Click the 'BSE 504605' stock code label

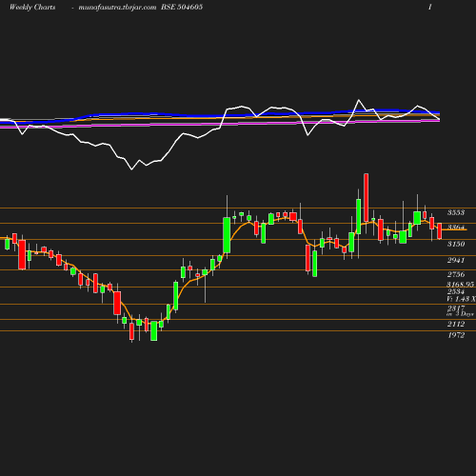coord(182,7)
